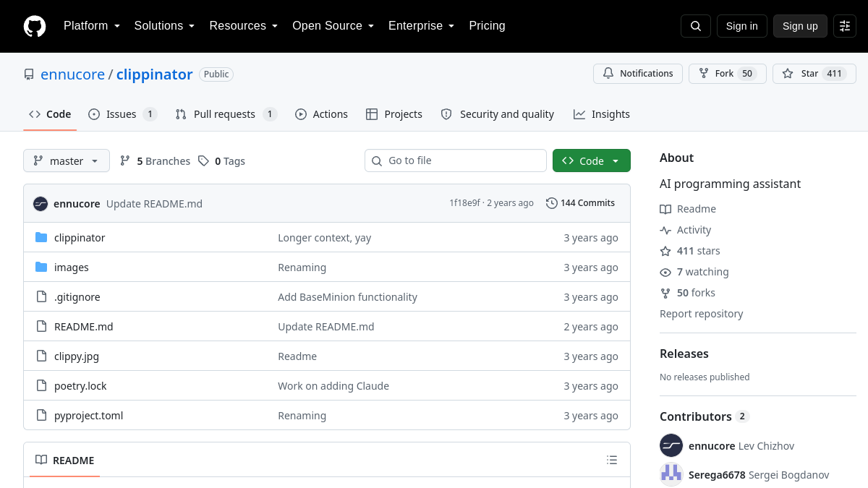Viewport: 868px width, 488px height.
Task: Open the search magnifier button in header
Action: [x=696, y=26]
